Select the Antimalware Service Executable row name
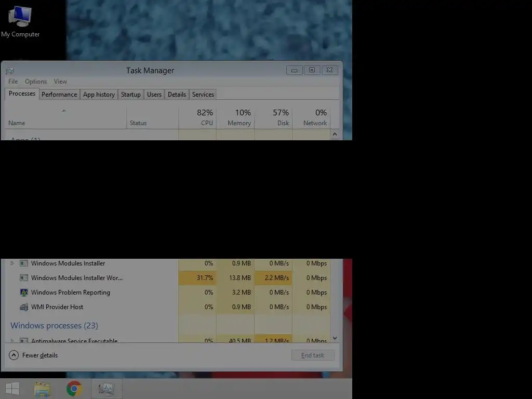The image size is (532, 399). click(74, 340)
